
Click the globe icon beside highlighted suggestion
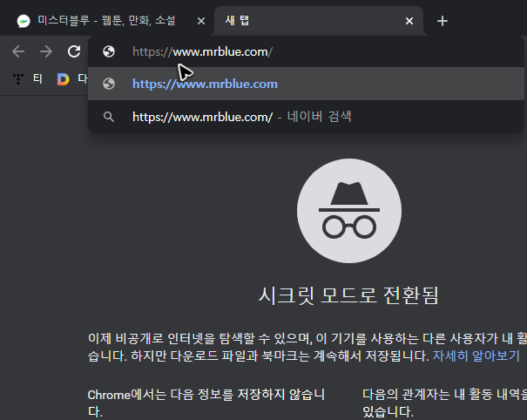click(x=109, y=84)
